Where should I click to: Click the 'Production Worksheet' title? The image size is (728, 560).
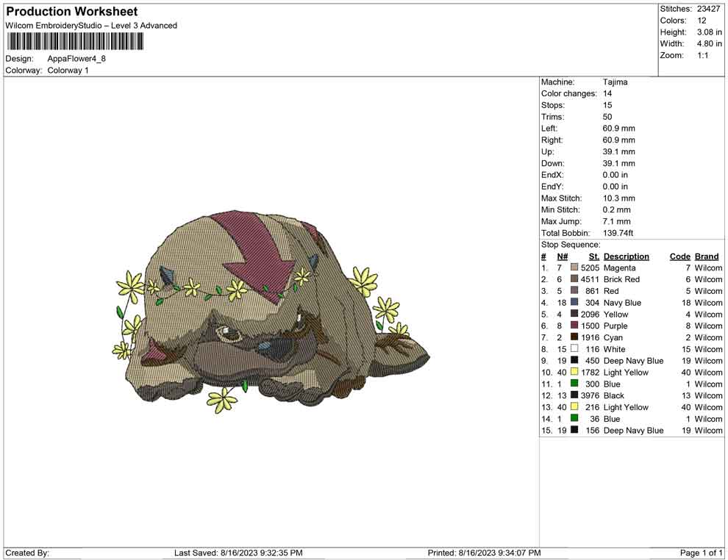click(72, 12)
